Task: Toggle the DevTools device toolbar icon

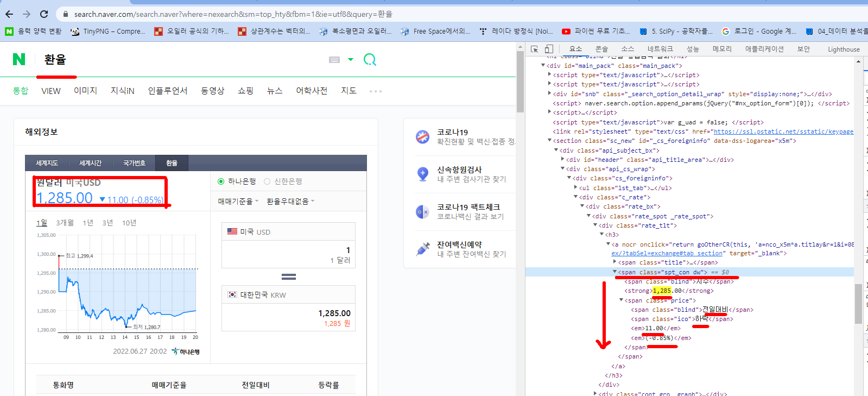Action: click(549, 49)
